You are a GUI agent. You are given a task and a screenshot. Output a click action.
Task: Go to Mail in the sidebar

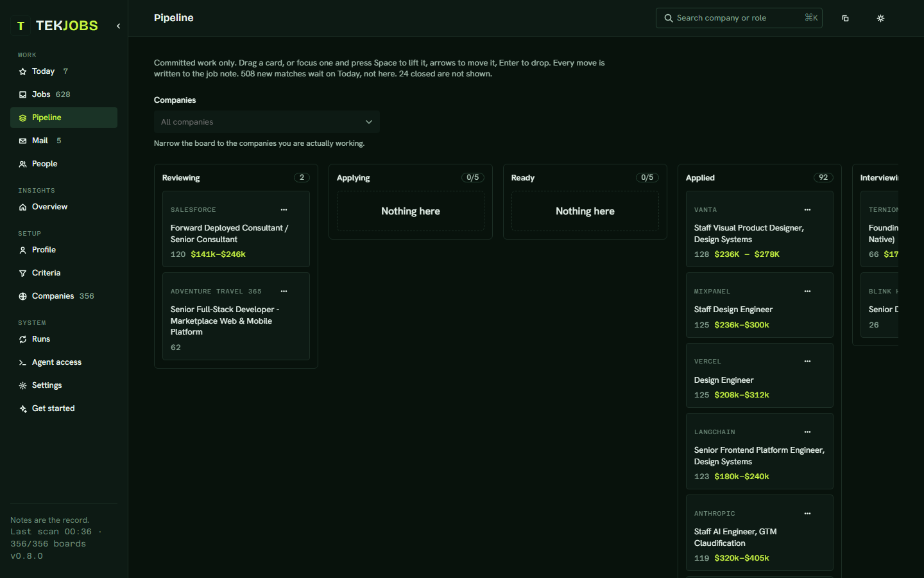(x=64, y=141)
